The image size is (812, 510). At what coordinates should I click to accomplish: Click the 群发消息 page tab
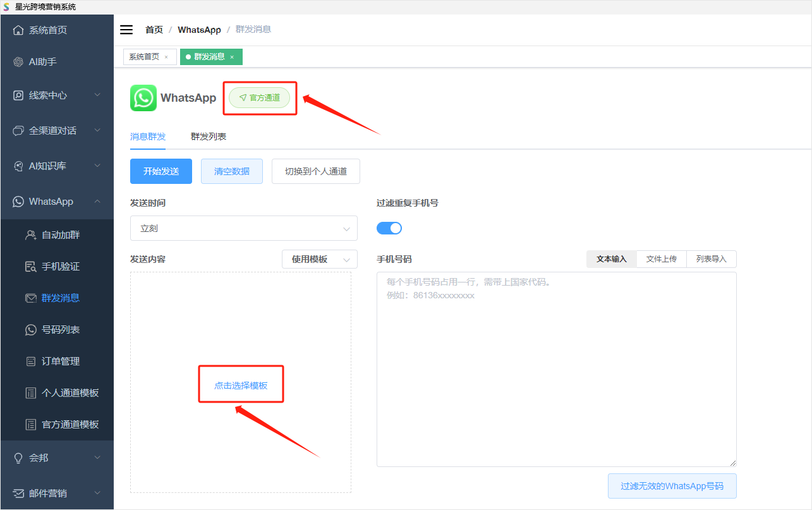(x=211, y=57)
